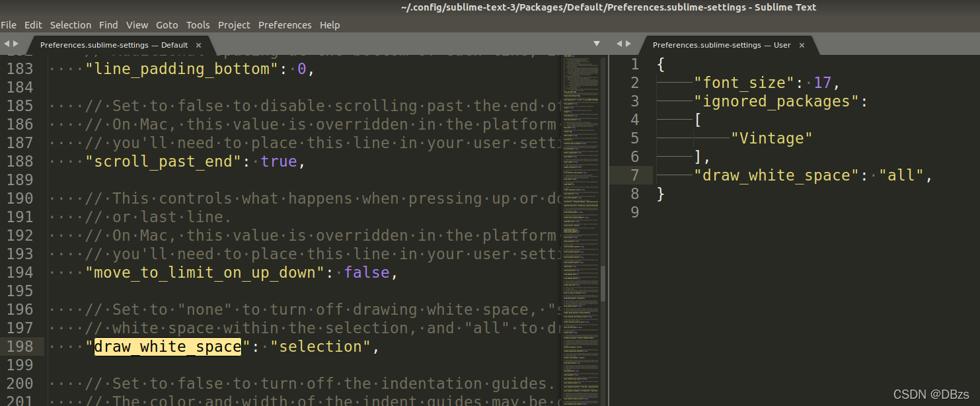
Task: Click the false value on line 194
Action: (x=367, y=272)
